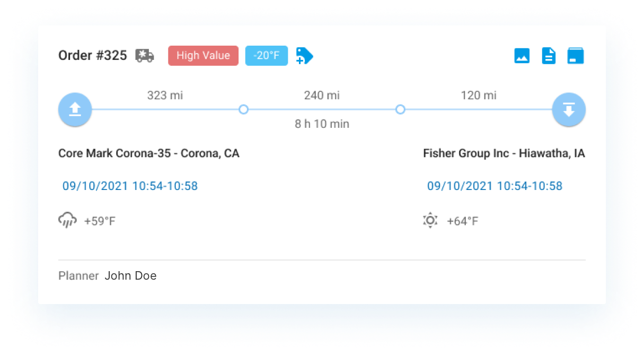Click planner name John Doe
The height and width of the screenshot is (355, 644).
click(130, 275)
